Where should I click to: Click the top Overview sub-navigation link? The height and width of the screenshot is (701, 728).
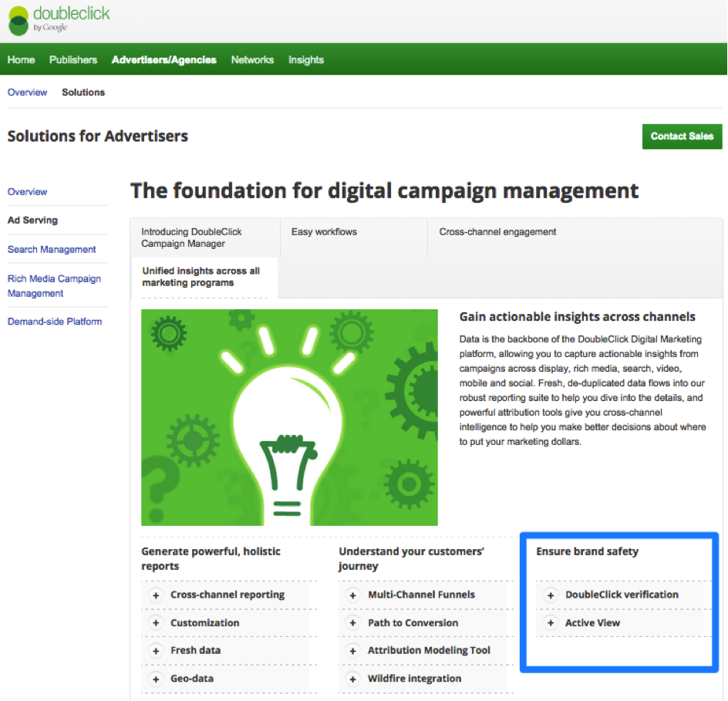tap(27, 93)
